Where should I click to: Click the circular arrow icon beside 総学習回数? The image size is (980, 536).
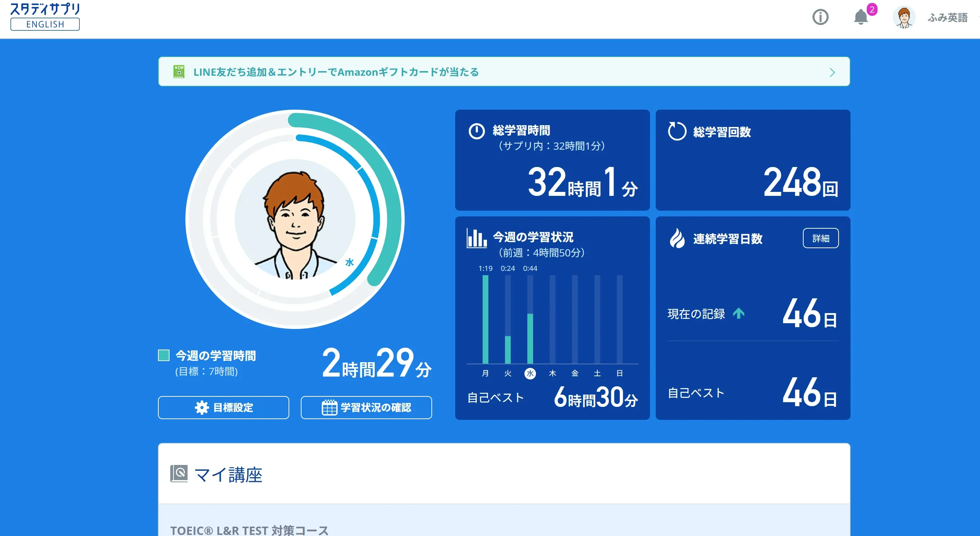(677, 131)
